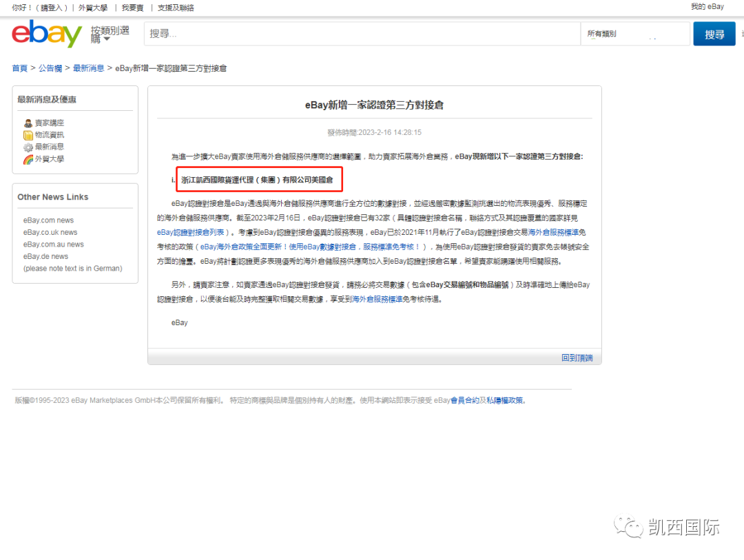Click the 最新消息 gear icon in sidebar
Viewport: 744px width, 560px height.
point(28,147)
